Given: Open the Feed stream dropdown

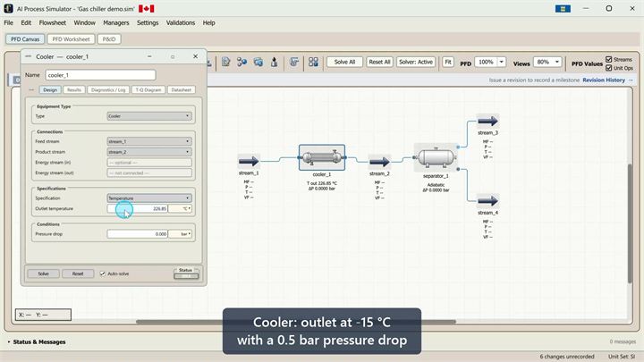Looking at the screenshot, I should [149, 141].
